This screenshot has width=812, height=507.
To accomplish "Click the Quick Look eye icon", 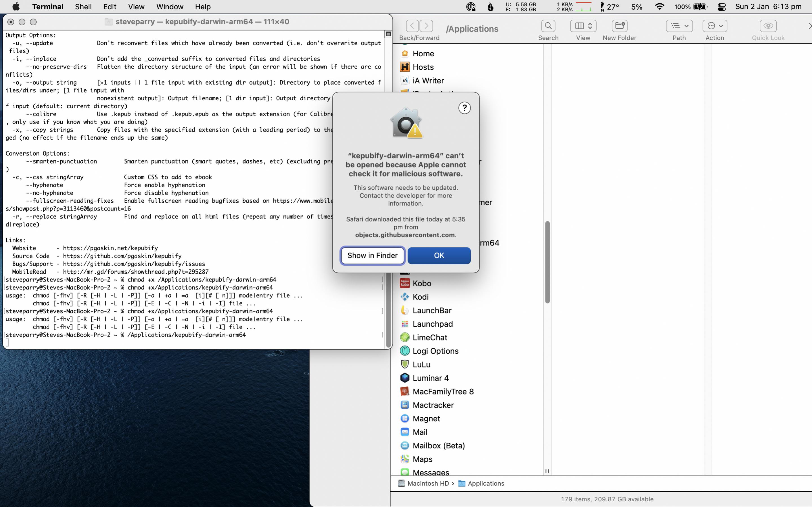I will [x=768, y=26].
